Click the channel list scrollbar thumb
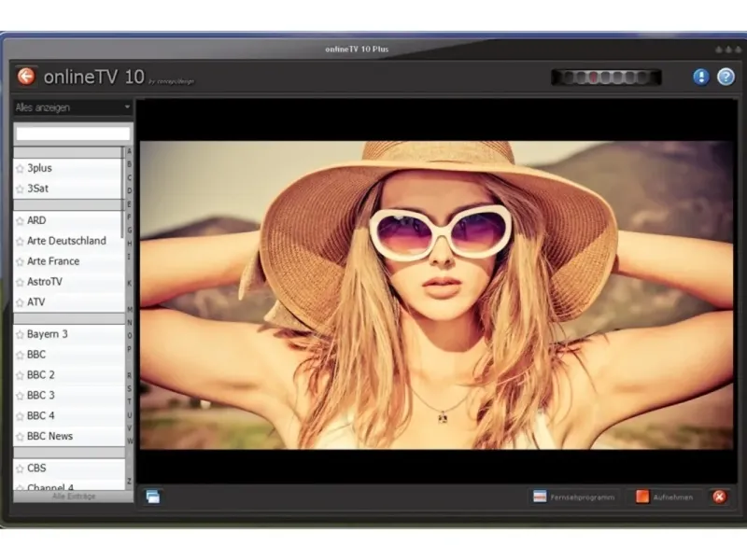The width and height of the screenshot is (747, 560). point(123,193)
